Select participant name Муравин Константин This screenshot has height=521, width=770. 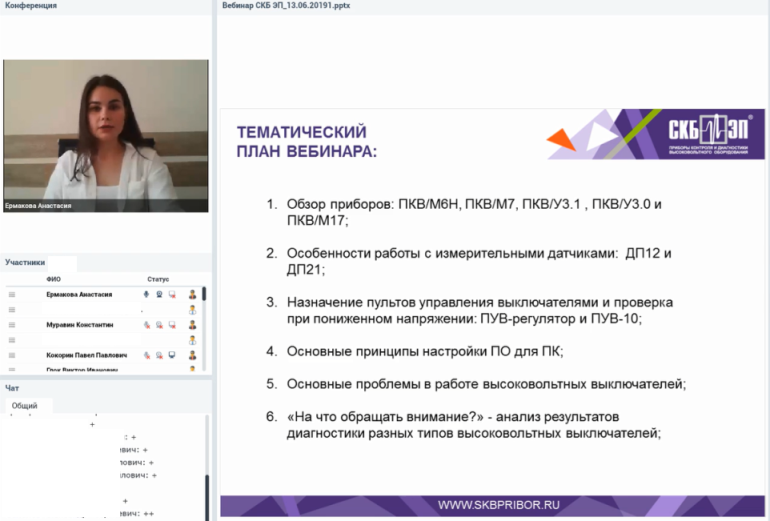(x=80, y=325)
